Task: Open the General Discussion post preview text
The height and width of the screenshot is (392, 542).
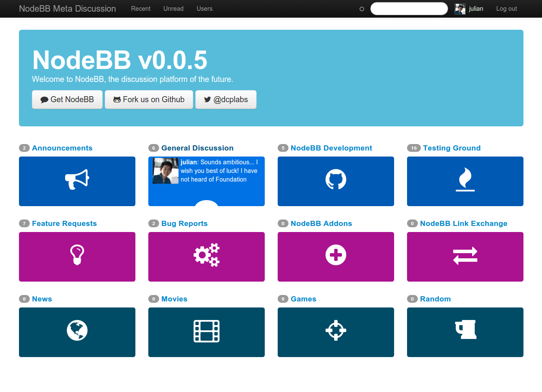Action: 219,171
